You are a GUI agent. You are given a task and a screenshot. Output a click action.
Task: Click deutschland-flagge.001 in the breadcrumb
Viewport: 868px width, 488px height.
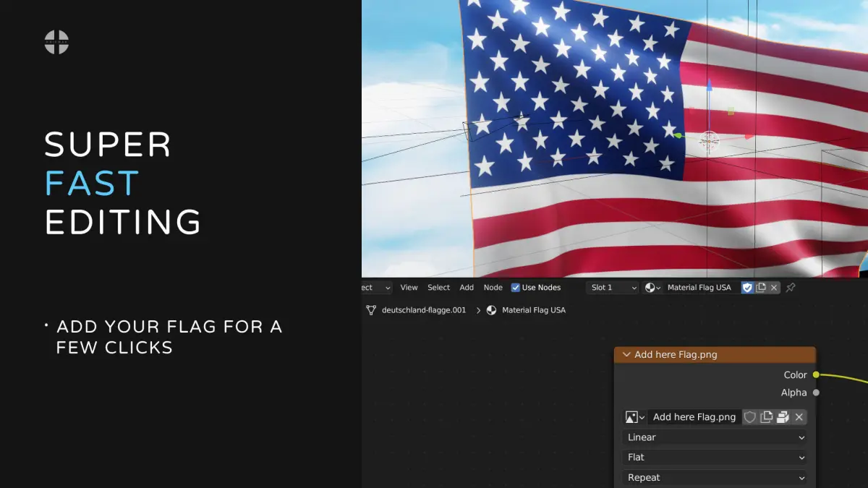click(x=424, y=310)
